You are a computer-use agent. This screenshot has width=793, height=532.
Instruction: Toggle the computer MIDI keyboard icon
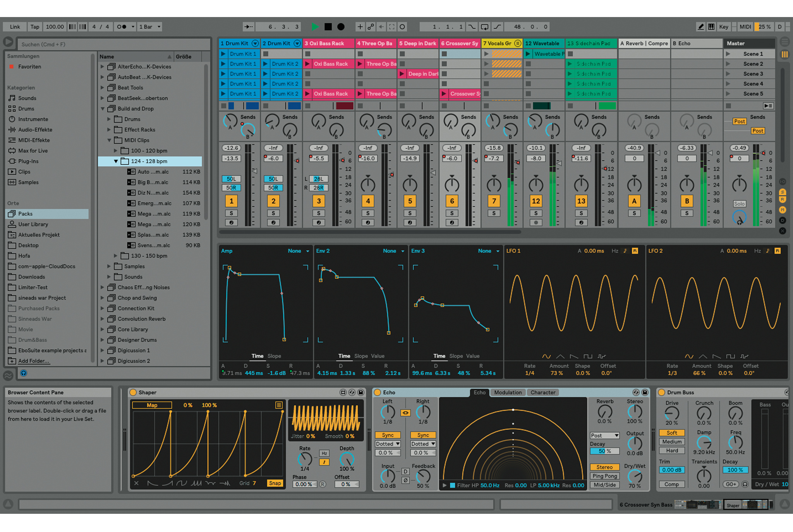(711, 27)
